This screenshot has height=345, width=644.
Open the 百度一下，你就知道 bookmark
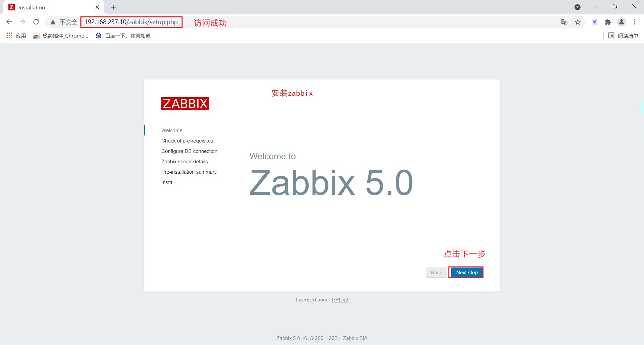(x=123, y=36)
